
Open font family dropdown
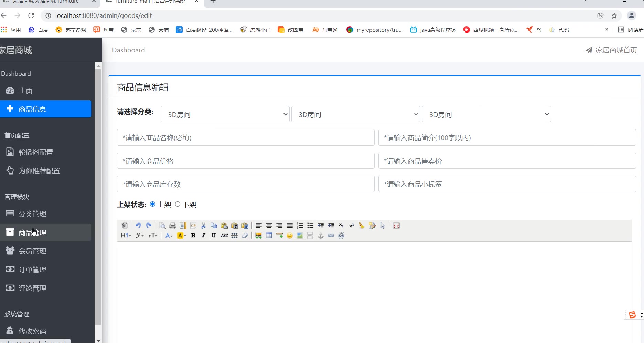[139, 236]
